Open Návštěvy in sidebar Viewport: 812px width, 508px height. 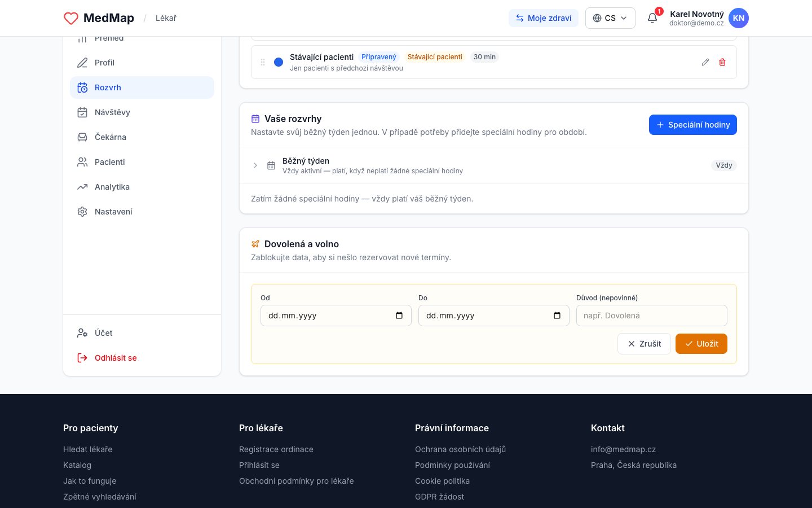point(142,112)
